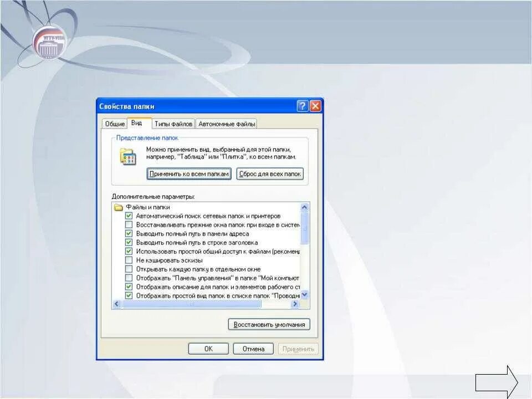The height and width of the screenshot is (399, 532).
Task: Check Открывать каждую папку в отдельном окне
Action: 129,269
